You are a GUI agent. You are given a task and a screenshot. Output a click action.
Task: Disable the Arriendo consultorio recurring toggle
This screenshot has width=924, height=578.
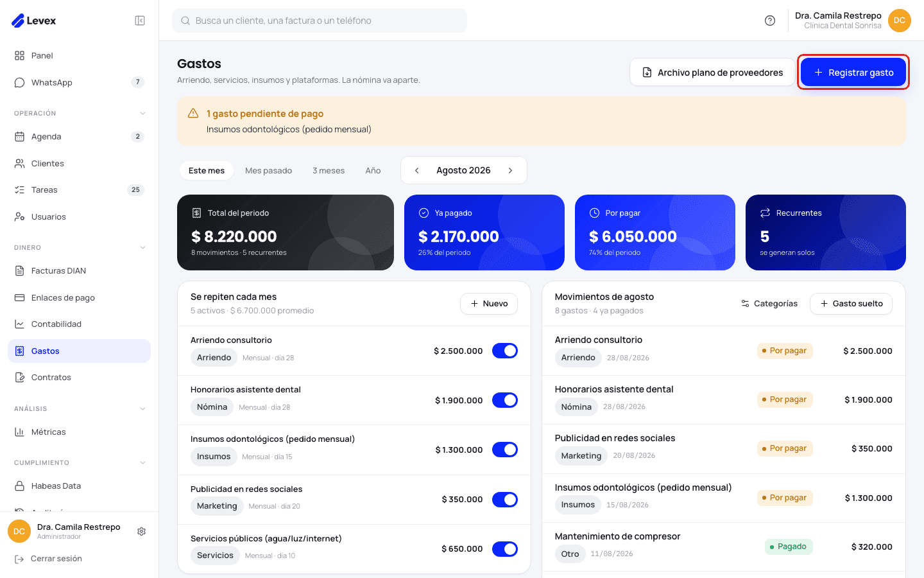[505, 351]
